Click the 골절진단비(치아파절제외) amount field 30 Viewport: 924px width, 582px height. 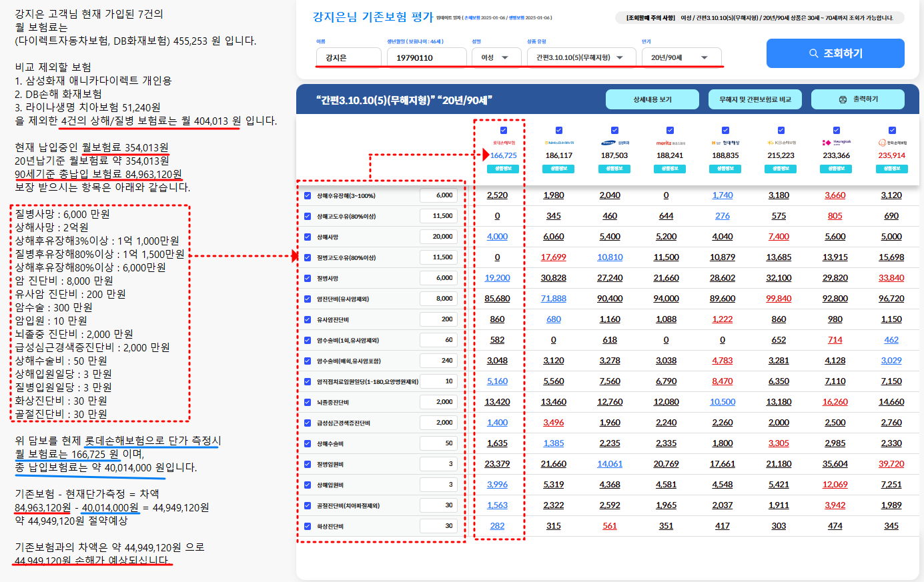438,505
